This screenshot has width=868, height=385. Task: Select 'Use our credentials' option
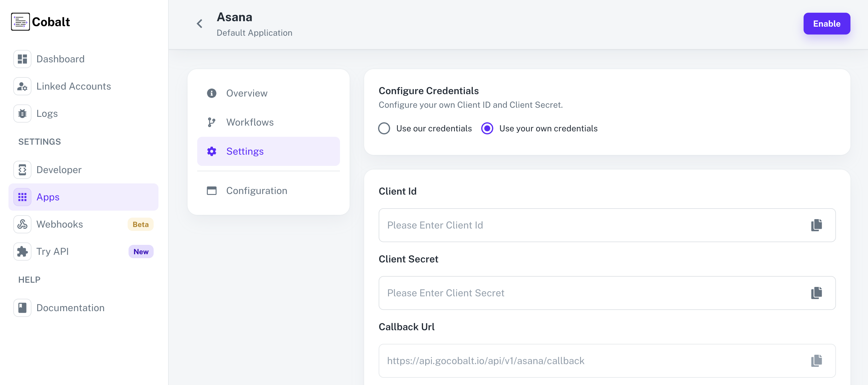pyautogui.click(x=384, y=128)
